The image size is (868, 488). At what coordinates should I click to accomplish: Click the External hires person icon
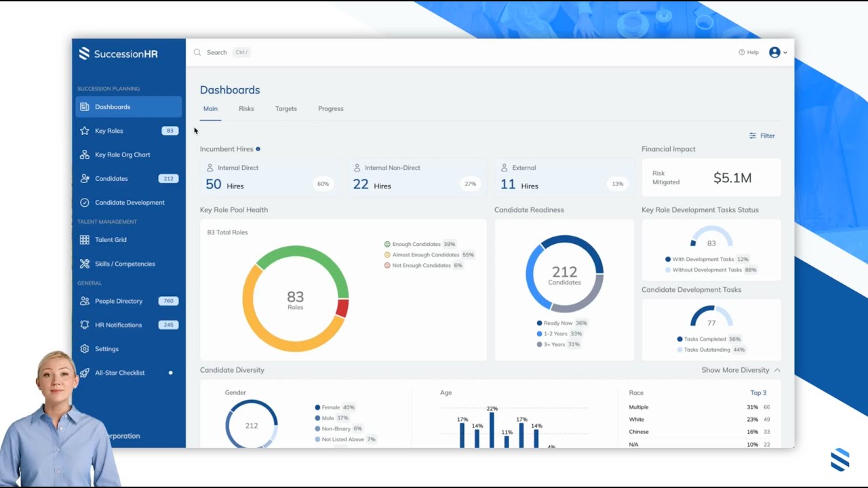pyautogui.click(x=504, y=167)
